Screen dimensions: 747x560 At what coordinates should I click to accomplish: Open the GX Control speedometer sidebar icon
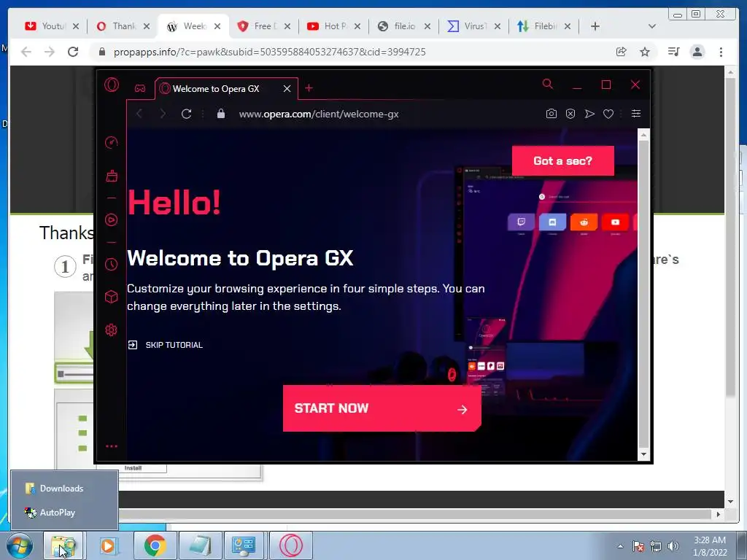111,142
